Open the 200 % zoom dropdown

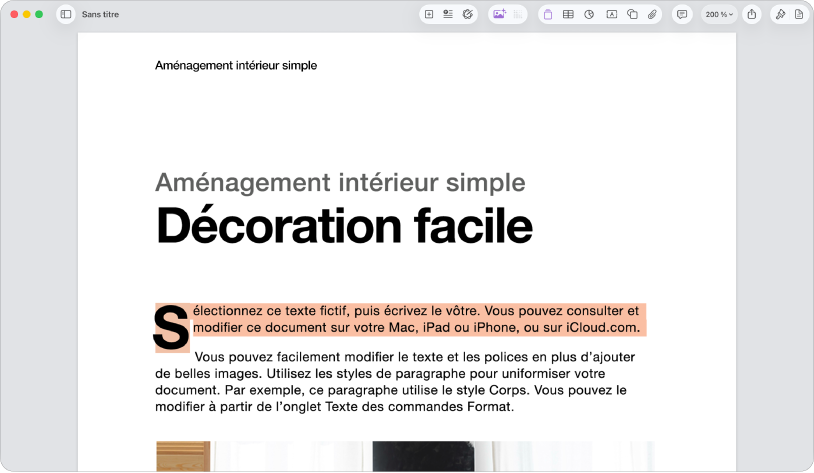719,15
